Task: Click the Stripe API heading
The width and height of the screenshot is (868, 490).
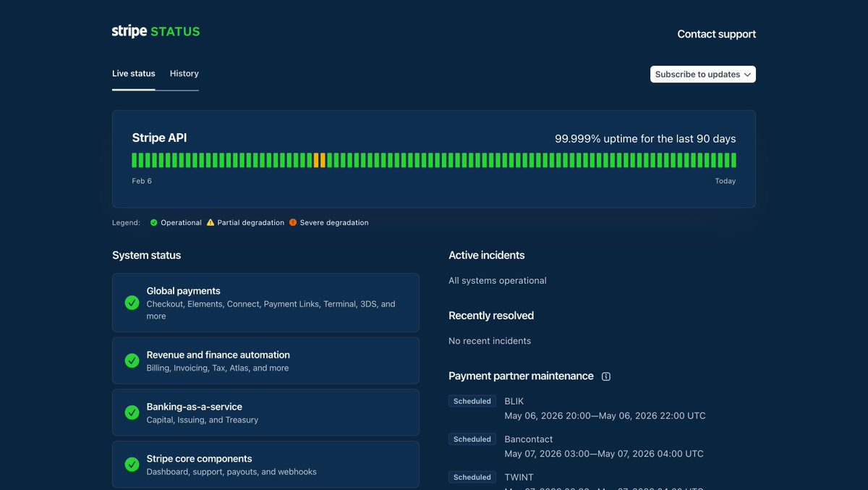Action: click(x=159, y=138)
